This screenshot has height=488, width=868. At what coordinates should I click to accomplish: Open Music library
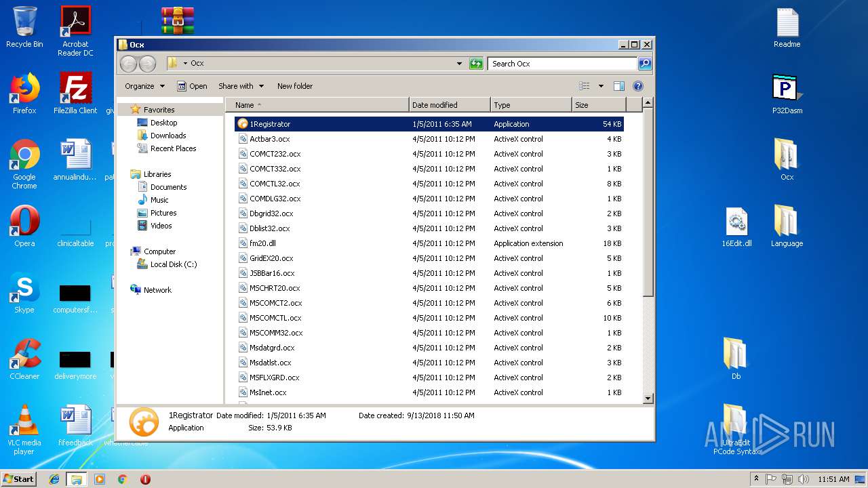click(159, 200)
